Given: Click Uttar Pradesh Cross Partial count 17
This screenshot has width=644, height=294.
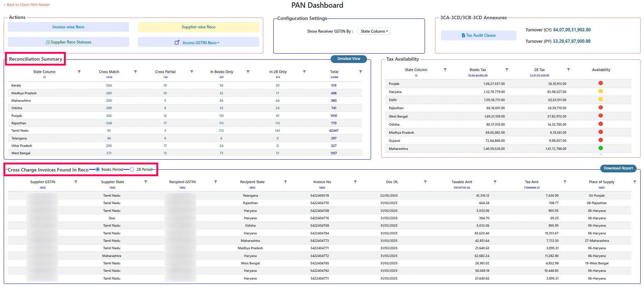Looking at the screenshot, I should click(x=165, y=146).
